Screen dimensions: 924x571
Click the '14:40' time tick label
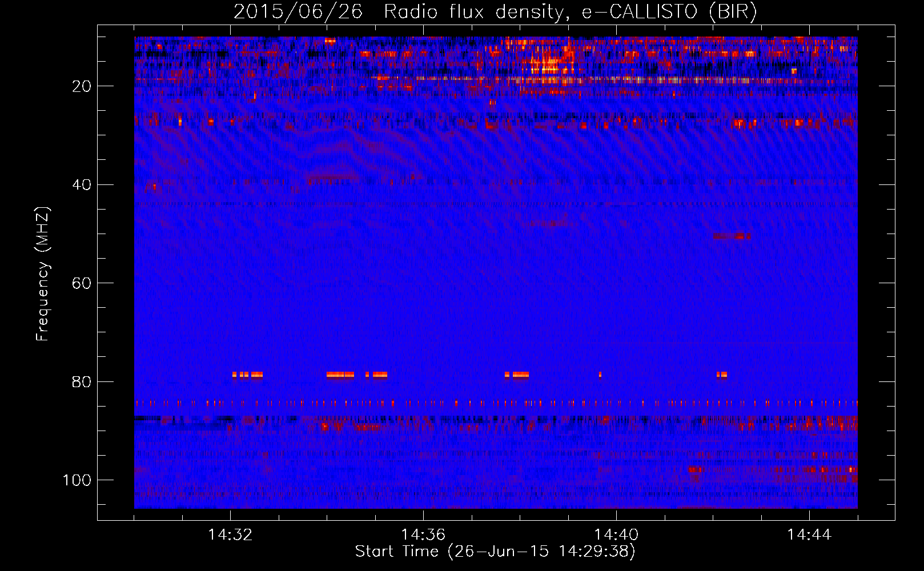616,535
